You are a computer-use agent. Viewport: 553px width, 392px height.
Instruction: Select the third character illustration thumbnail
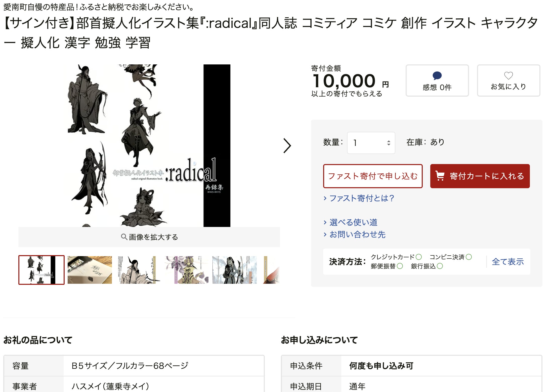138,270
